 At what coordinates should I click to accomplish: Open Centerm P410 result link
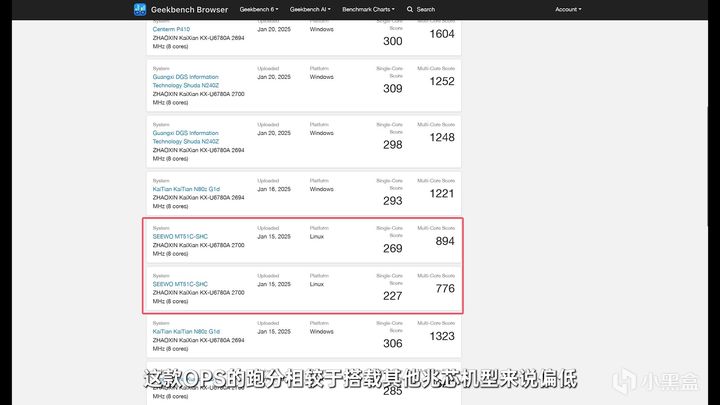coord(171,29)
